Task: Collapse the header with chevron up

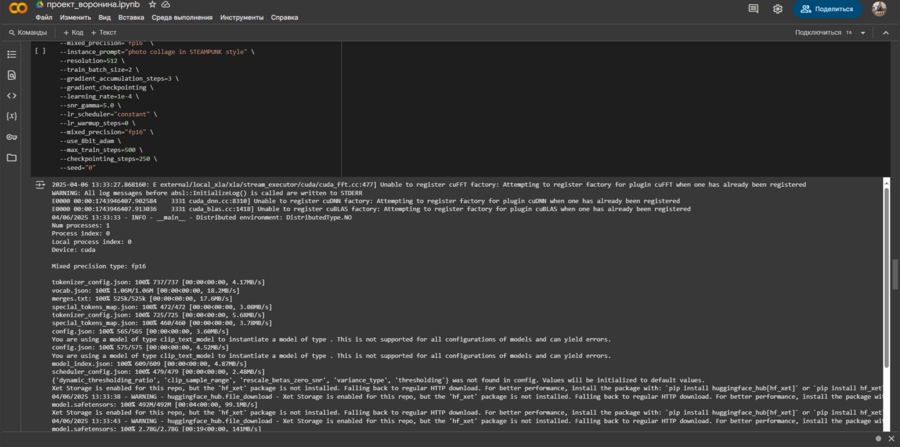Action: (887, 32)
